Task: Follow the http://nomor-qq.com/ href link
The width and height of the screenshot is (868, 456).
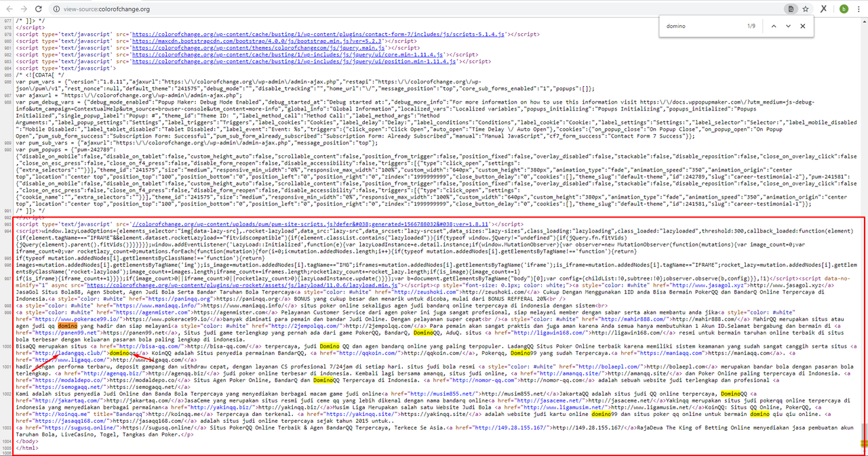Action: click(484, 380)
